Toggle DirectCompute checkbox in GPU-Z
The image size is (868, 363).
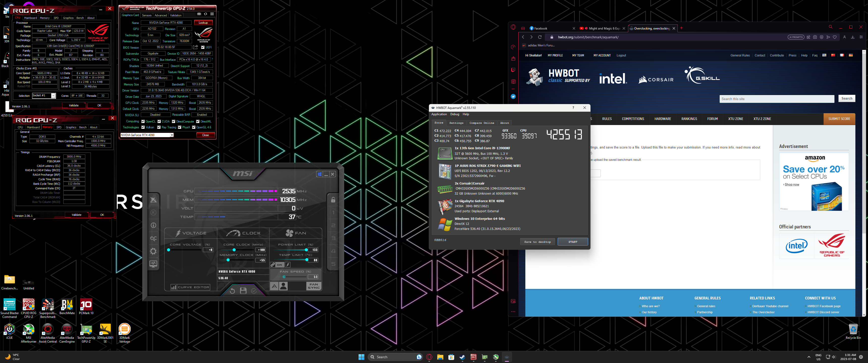(x=174, y=122)
